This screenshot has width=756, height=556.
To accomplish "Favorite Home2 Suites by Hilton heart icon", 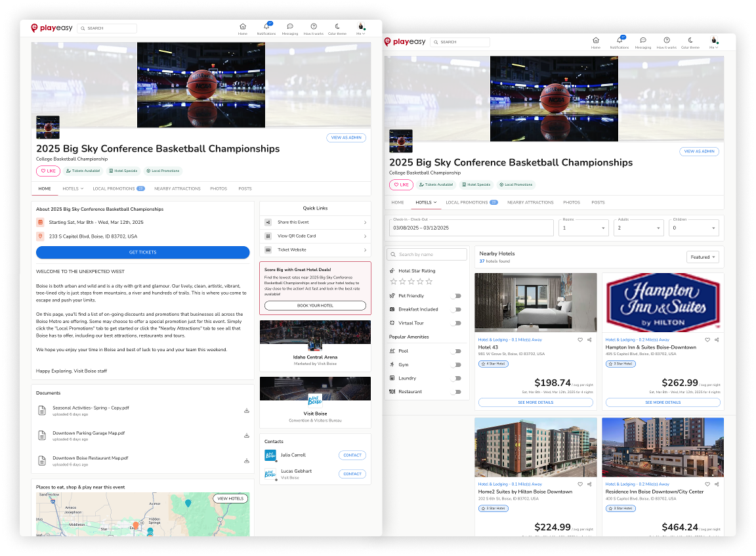I will pos(580,484).
